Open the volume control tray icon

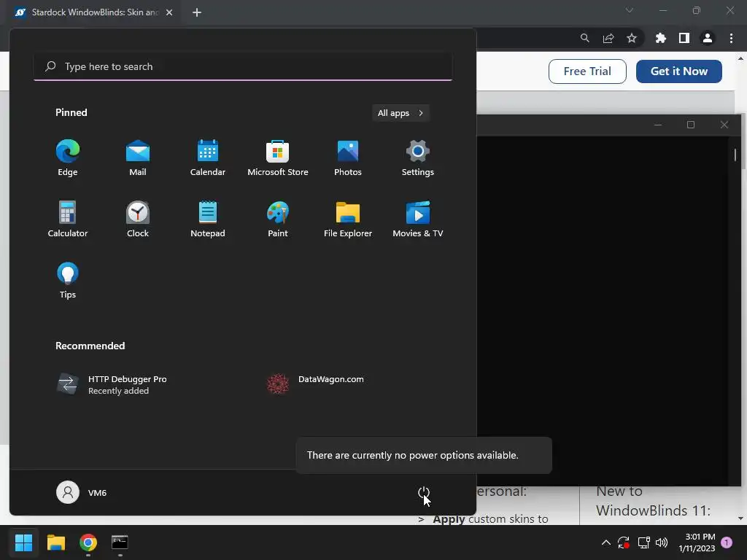[662, 542]
